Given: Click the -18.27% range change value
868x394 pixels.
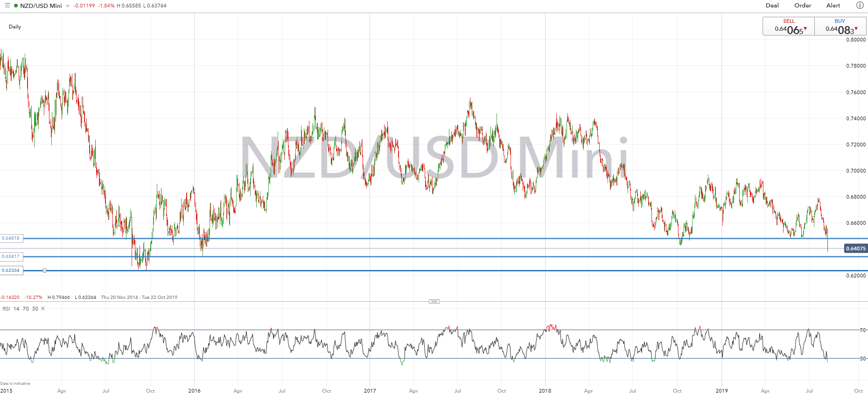Looking at the screenshot, I should 33,297.
